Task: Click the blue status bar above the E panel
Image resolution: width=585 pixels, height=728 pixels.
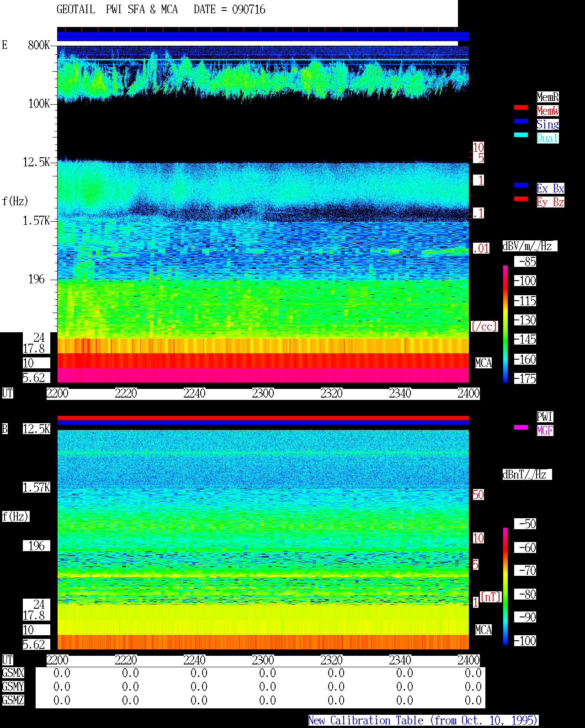Action: coord(263,37)
